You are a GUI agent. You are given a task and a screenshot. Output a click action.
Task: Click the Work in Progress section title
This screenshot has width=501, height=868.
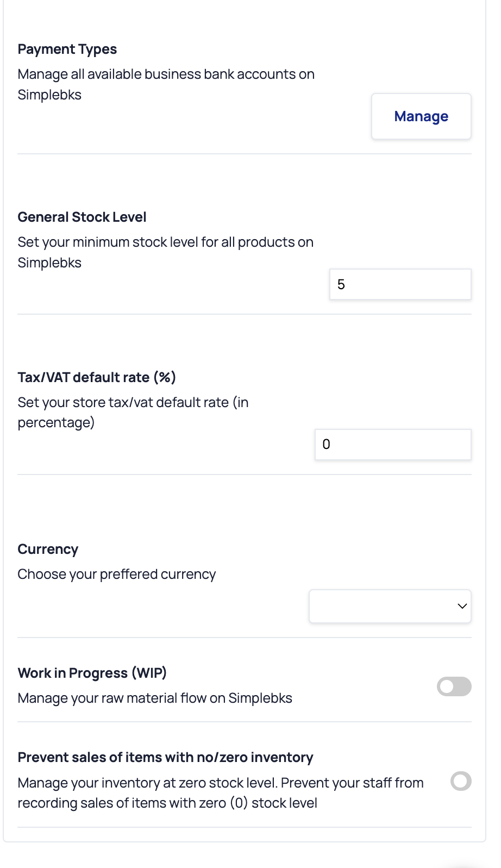coord(92,673)
